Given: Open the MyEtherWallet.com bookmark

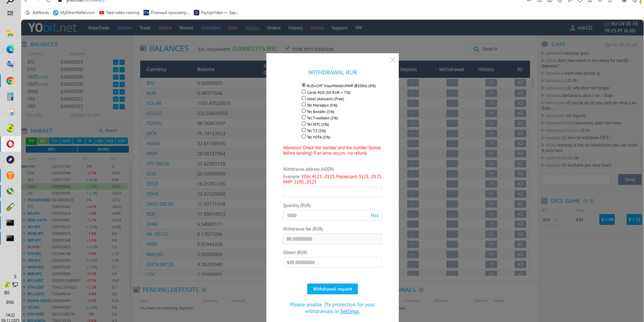Looking at the screenshot, I should [75, 13].
